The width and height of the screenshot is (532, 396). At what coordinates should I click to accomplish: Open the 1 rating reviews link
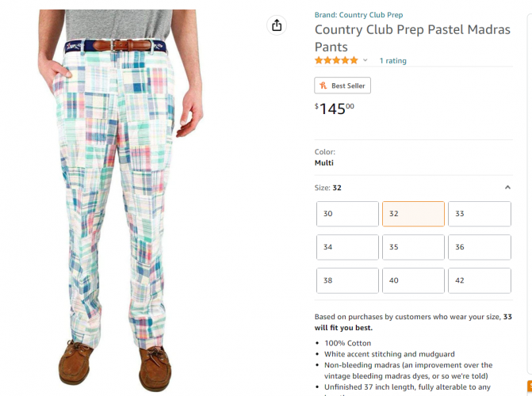392,60
